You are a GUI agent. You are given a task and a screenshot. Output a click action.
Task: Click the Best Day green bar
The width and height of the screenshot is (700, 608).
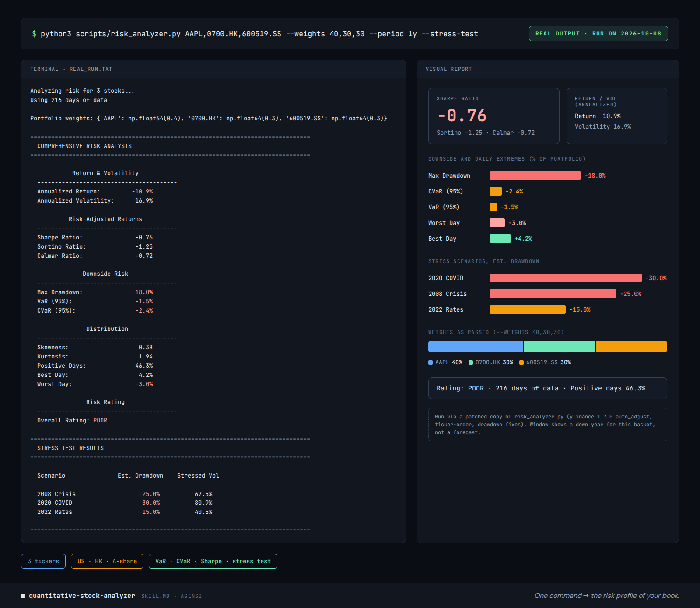(500, 239)
